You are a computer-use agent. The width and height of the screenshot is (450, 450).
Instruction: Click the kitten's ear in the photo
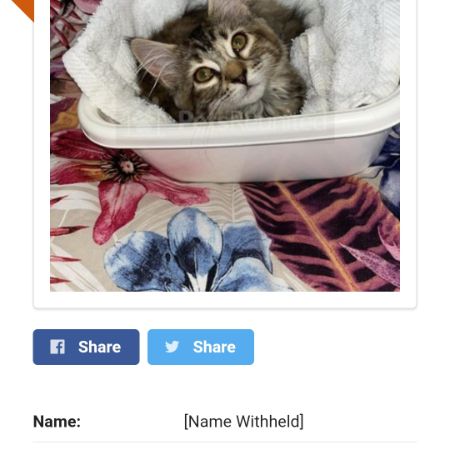(152, 58)
